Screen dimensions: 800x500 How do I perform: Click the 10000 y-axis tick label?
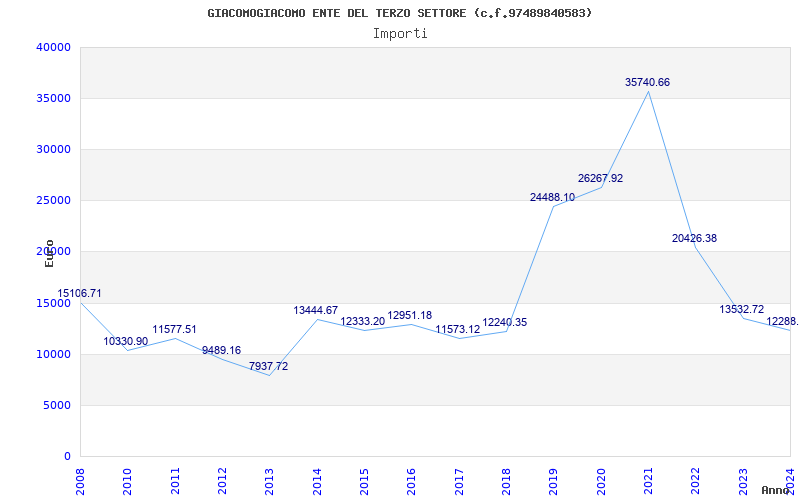53,355
